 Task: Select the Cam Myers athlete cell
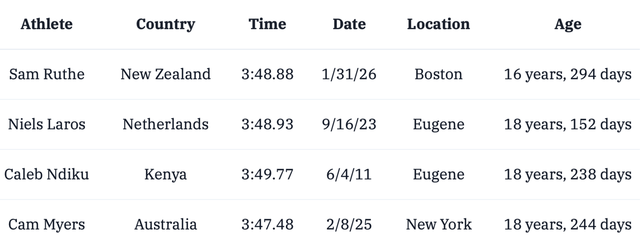(x=47, y=224)
